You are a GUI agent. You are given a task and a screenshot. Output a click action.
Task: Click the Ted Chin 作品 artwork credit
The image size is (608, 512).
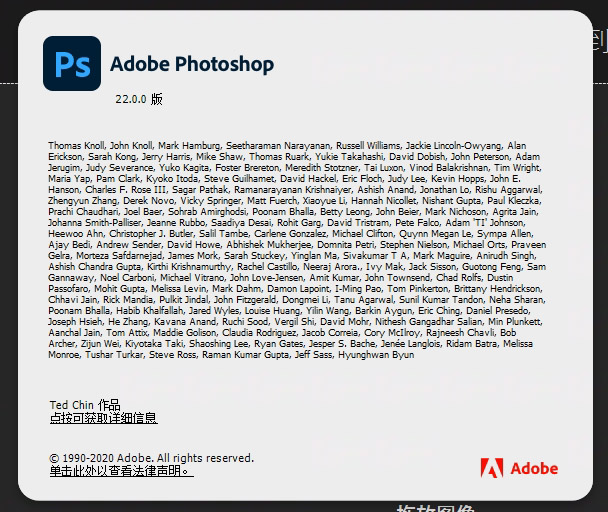[x=84, y=405]
